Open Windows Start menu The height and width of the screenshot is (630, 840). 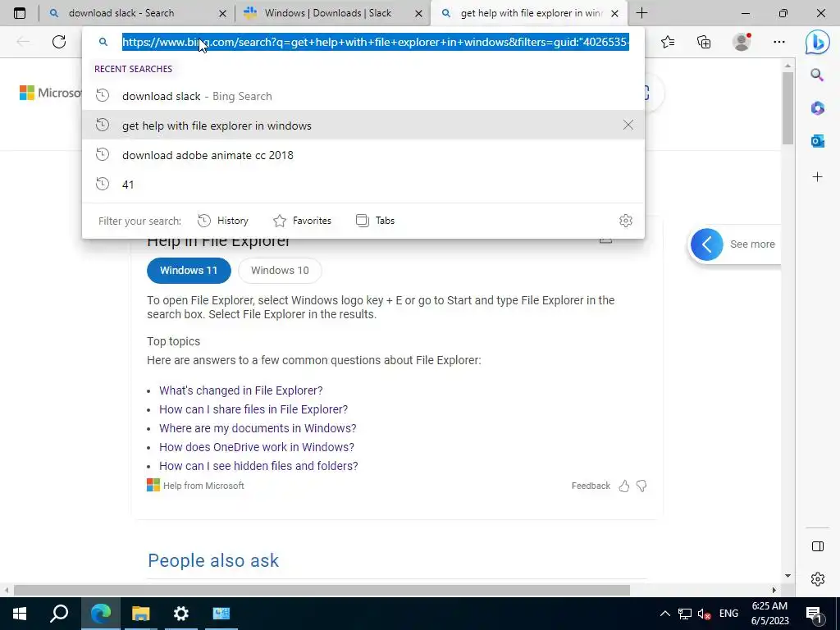(x=20, y=614)
